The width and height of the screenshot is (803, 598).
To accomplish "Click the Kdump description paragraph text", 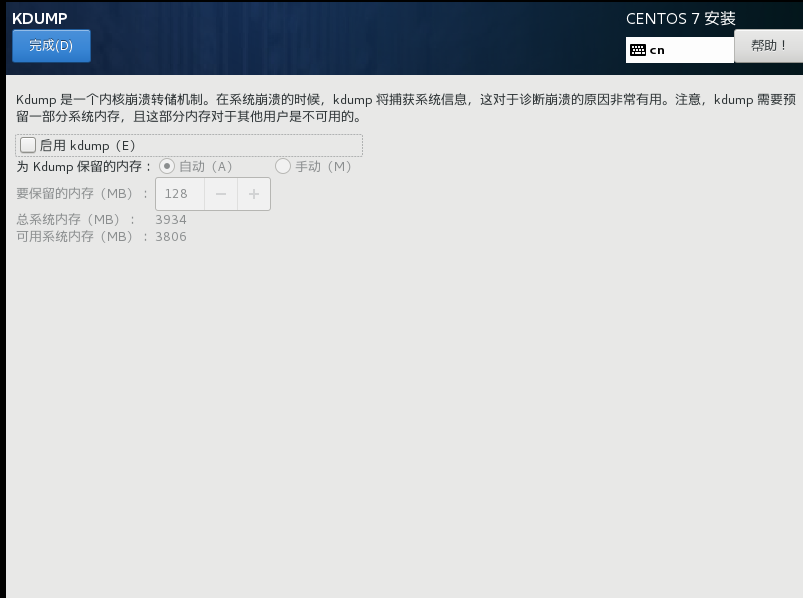I will pos(406,108).
